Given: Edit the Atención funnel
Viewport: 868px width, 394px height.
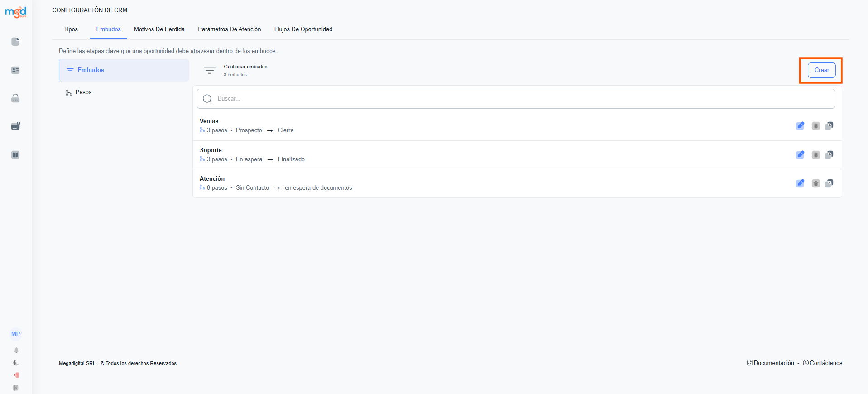Looking at the screenshot, I should tap(800, 183).
